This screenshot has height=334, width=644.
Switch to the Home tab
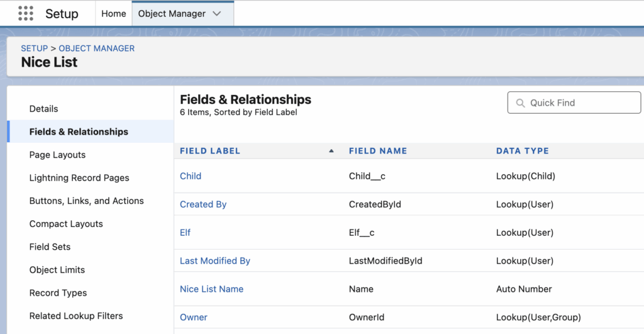coord(113,14)
